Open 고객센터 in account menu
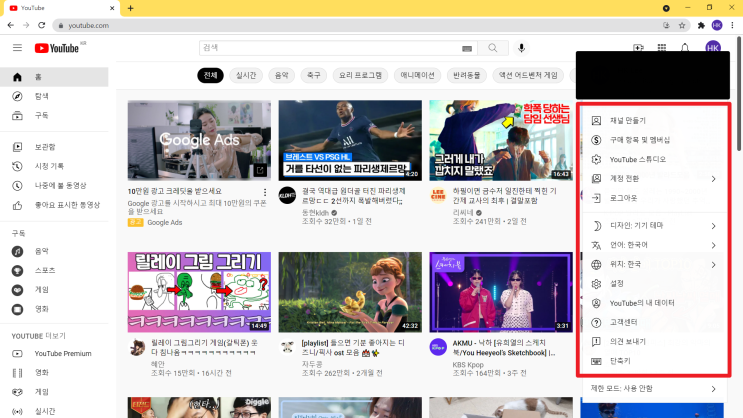This screenshot has height=418, width=743. click(x=654, y=322)
